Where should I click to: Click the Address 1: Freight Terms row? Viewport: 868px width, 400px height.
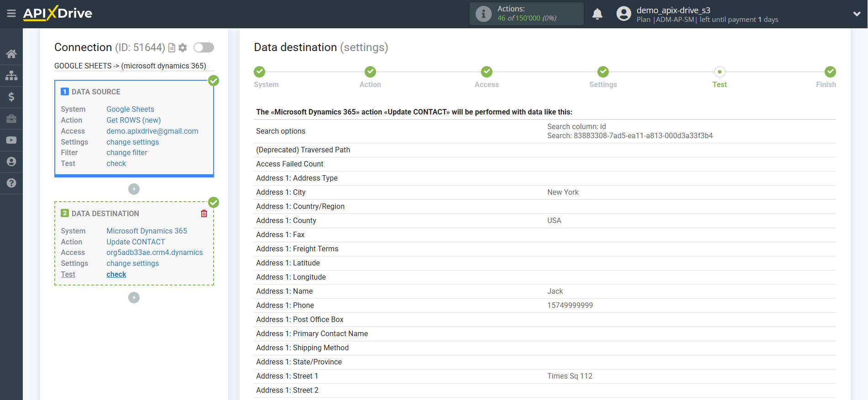pos(545,249)
